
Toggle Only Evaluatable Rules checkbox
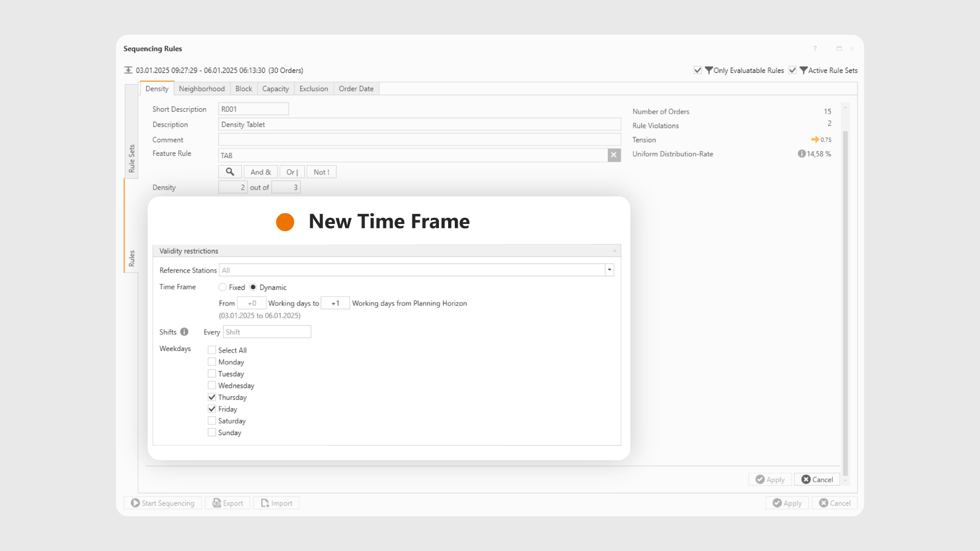697,70
